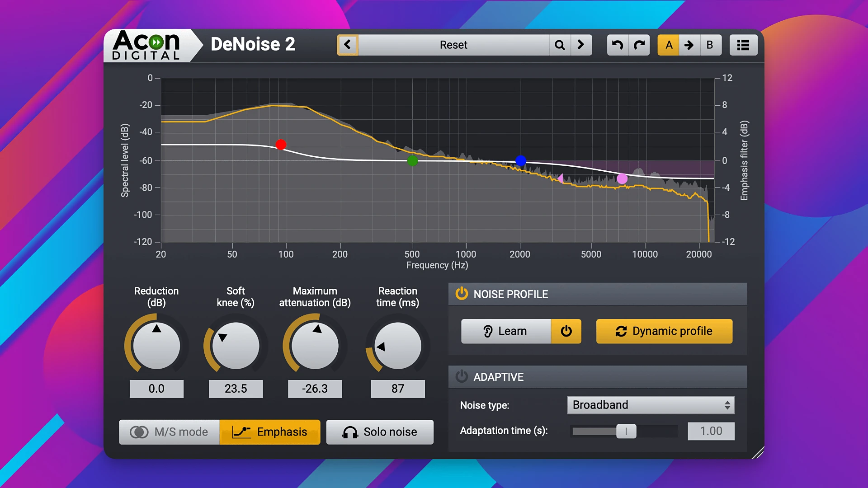Screen dimensions: 868x488
Task: Click the undo arrow icon
Action: point(617,45)
